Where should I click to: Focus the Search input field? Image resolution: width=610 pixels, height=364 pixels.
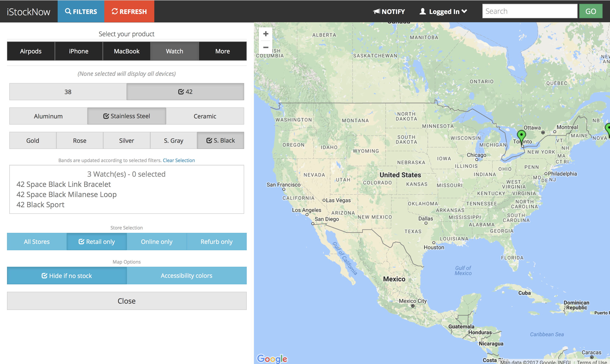click(x=530, y=11)
